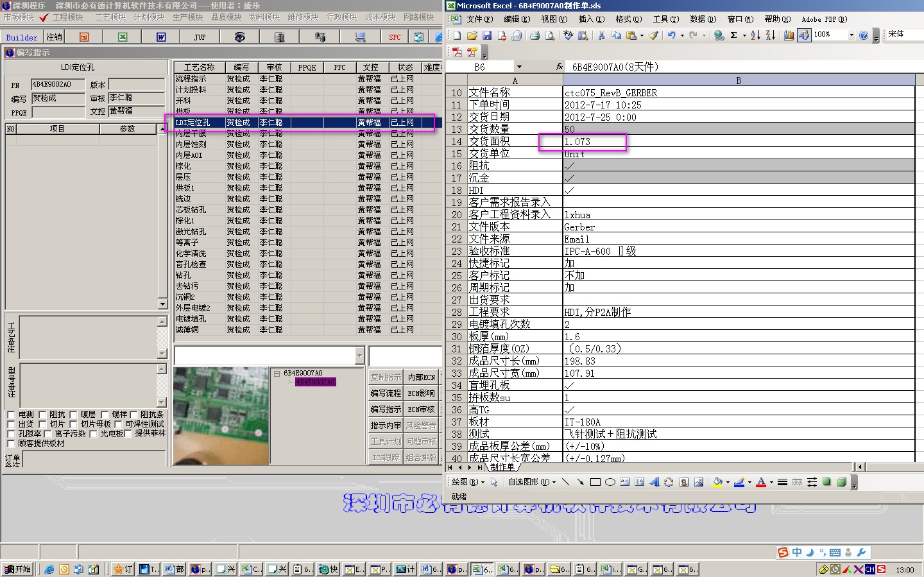Viewport: 924px width, 577px height.
Task: Collapse the 6B4E9007A0 tree node
Action: pos(277,373)
